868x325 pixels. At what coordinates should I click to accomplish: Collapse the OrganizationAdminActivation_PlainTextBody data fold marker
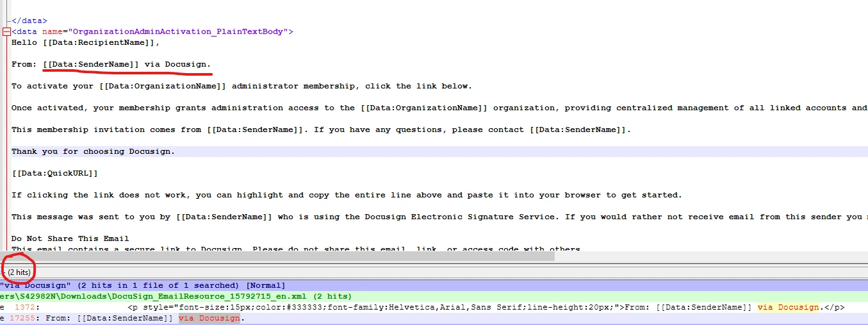pos(6,31)
